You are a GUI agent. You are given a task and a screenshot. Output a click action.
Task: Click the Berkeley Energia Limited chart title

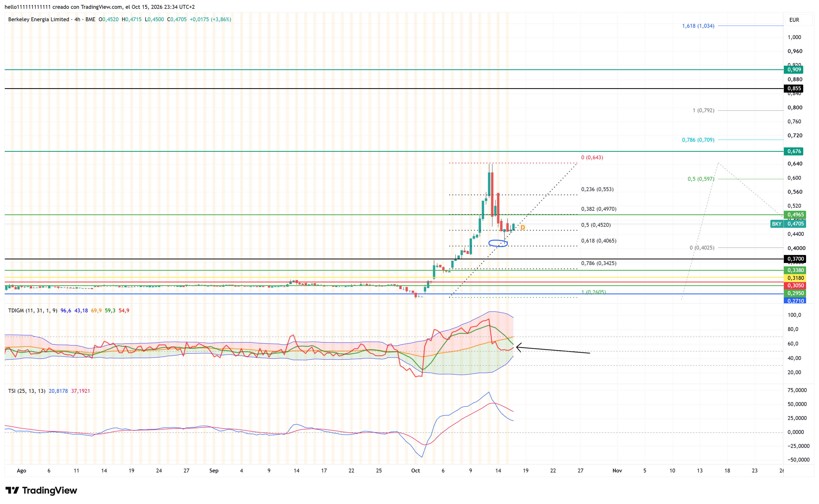[39, 19]
